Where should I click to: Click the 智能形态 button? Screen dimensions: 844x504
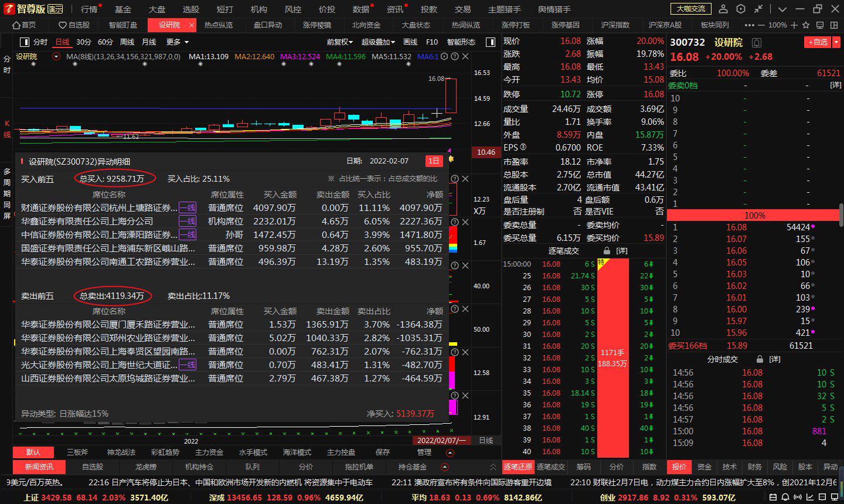[461, 42]
